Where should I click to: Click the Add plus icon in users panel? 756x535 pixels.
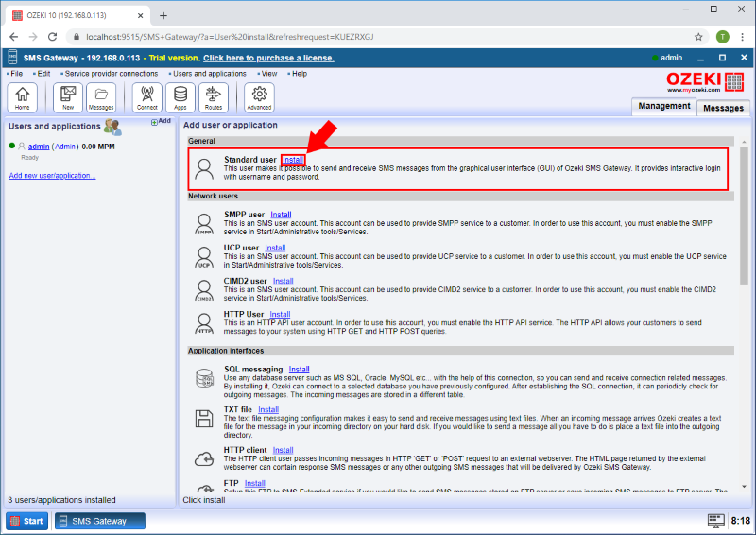[x=154, y=122]
